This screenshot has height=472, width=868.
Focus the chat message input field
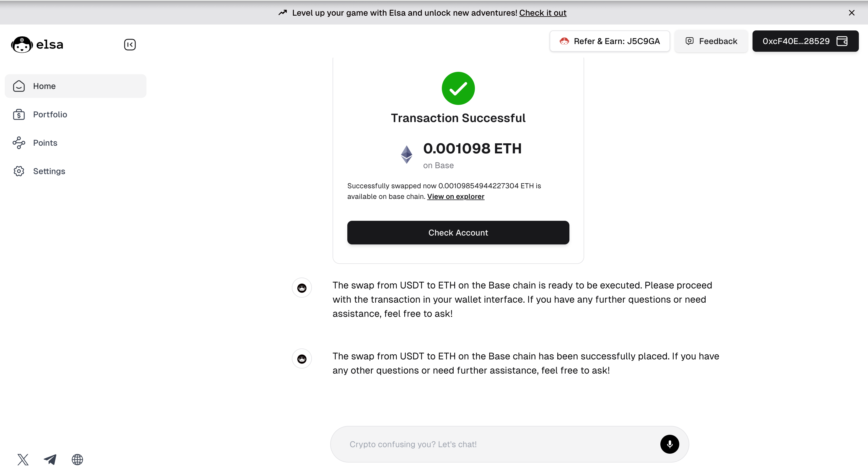point(502,444)
